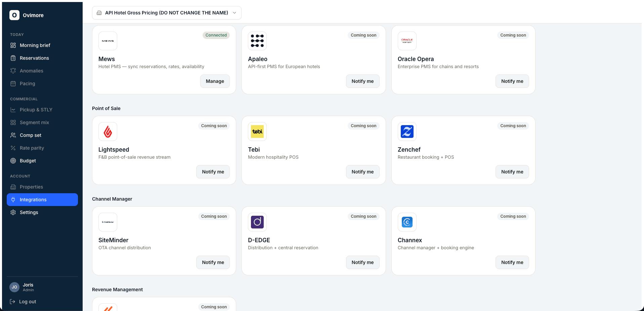Viewport: 644px width, 311px height.
Task: Notify me about Channex
Action: click(x=512, y=262)
